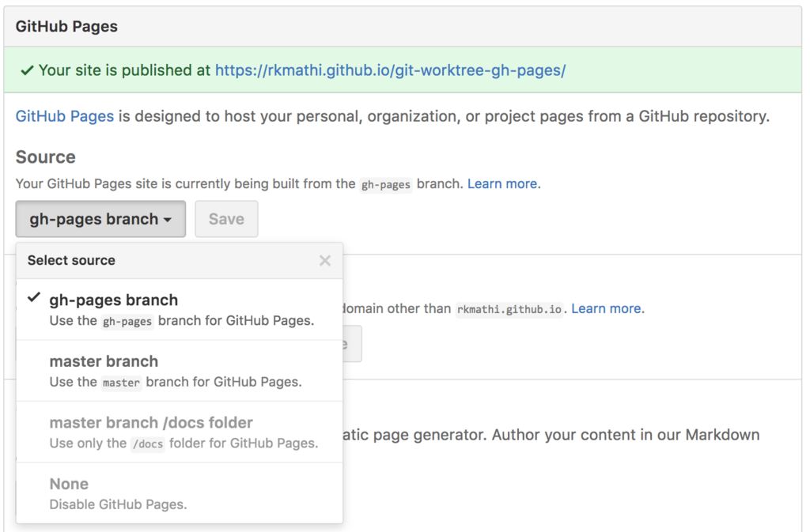Collapse the gh-pages branch source dropdown
Viewport: 810px width, 532px height.
pyautogui.click(x=100, y=219)
